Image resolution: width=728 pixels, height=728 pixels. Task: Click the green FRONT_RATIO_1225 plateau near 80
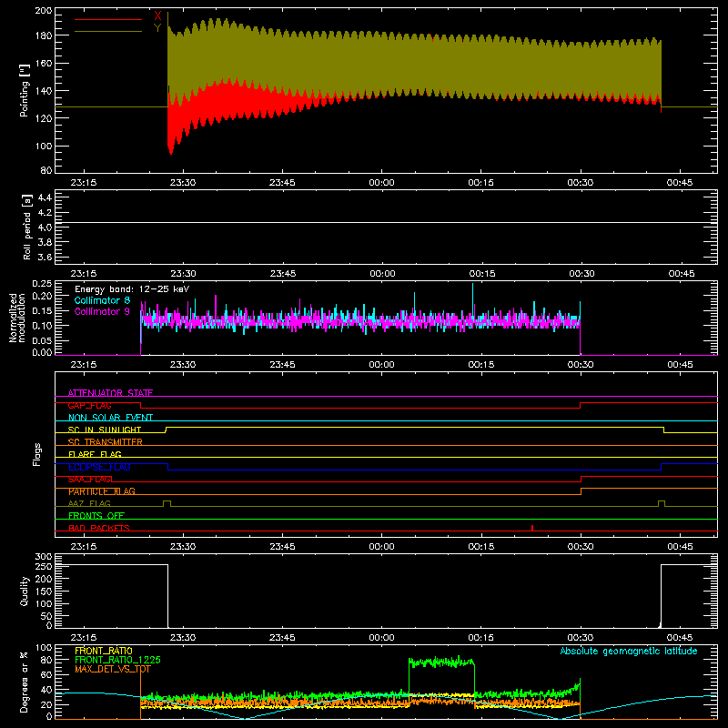[x=441, y=662]
